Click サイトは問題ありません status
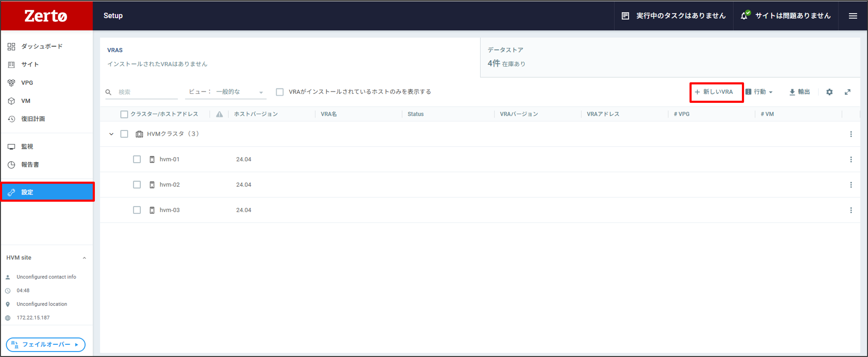 coord(793,16)
